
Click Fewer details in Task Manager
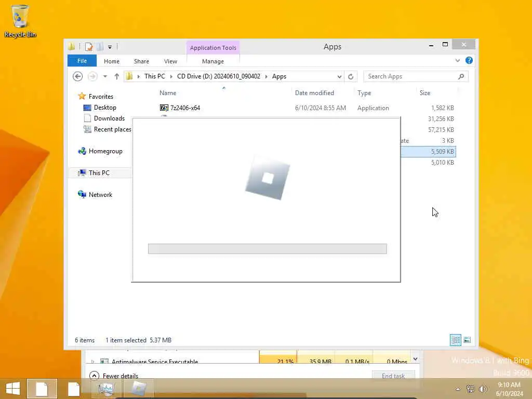coord(121,376)
